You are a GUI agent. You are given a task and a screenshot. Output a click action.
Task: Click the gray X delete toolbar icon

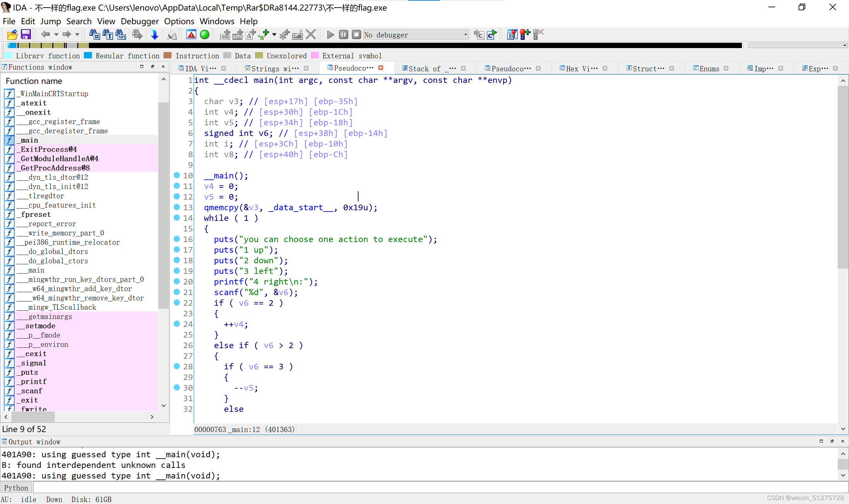pos(310,34)
